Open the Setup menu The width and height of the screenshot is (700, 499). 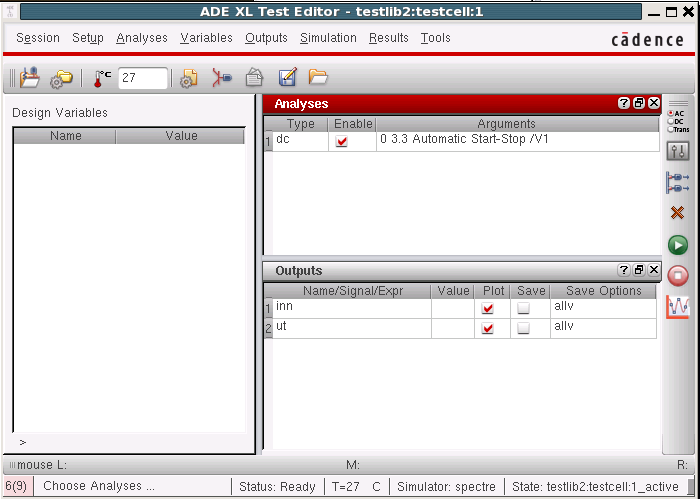(x=88, y=38)
